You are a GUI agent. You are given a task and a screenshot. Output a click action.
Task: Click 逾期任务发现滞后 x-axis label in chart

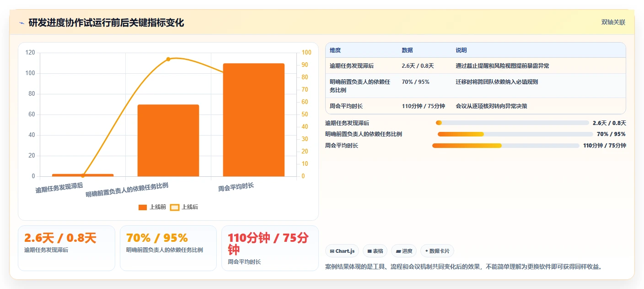[59, 188]
